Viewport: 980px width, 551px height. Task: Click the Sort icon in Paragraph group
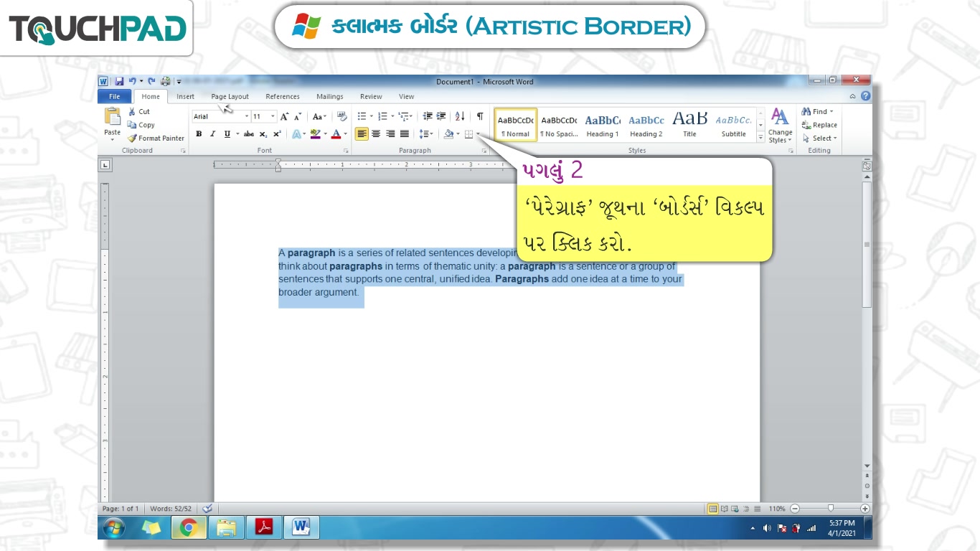coord(460,116)
